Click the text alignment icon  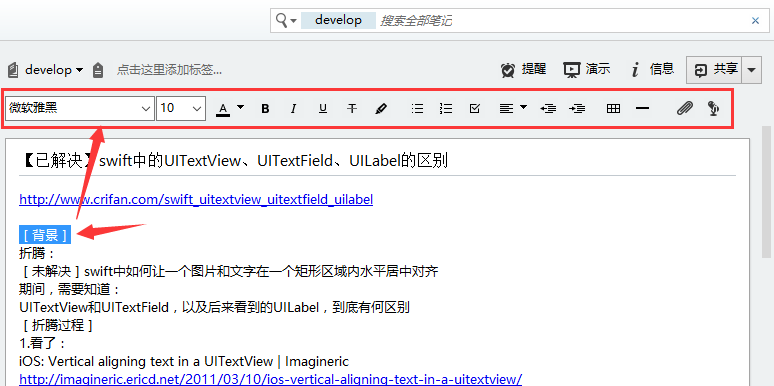tap(506, 109)
